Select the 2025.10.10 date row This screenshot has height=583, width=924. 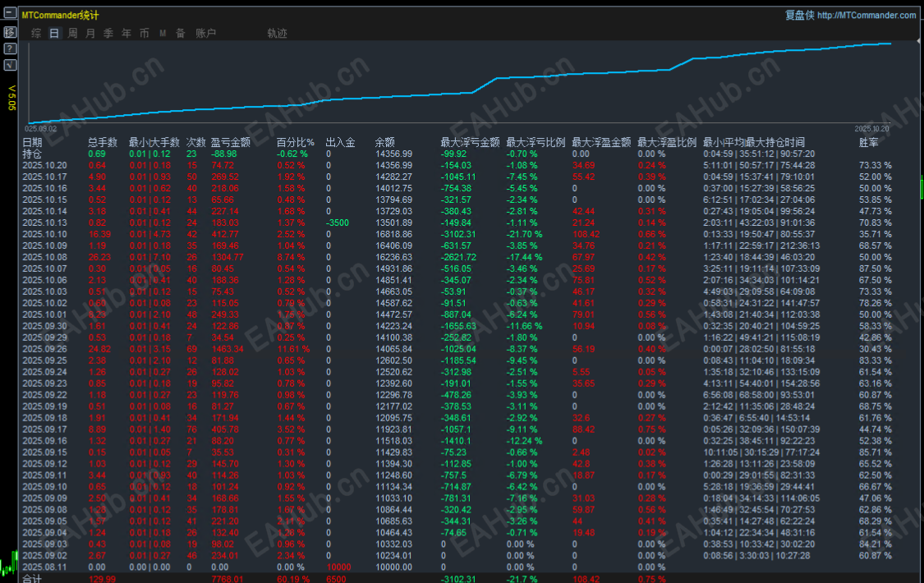coord(45,234)
